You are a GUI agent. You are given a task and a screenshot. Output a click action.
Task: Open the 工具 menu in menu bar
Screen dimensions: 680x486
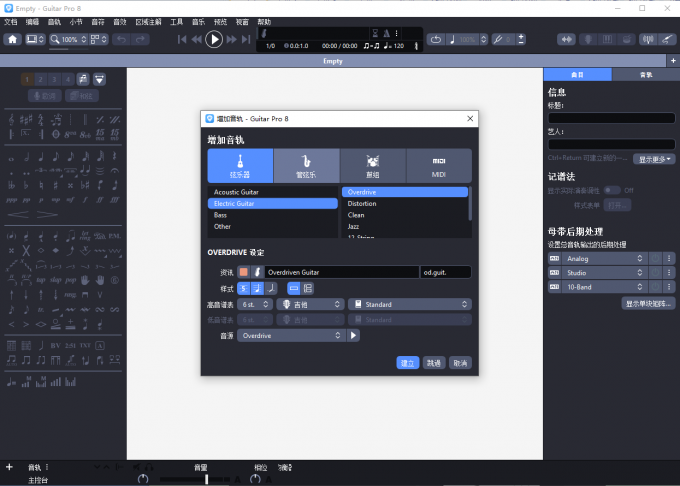point(176,21)
